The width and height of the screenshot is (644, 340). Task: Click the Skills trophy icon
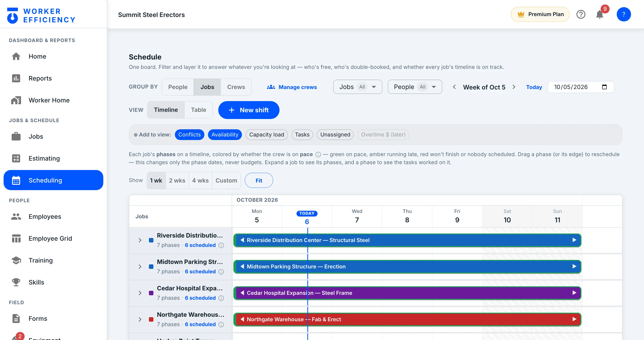click(x=16, y=282)
